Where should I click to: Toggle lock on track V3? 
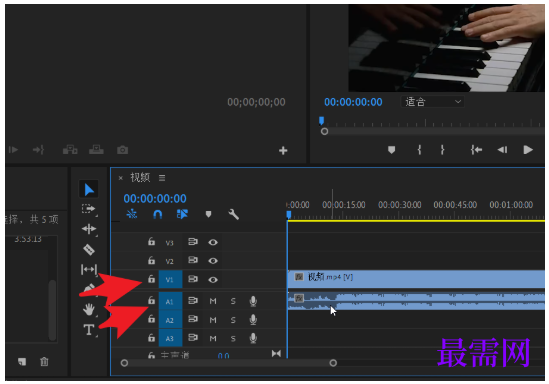pos(151,242)
